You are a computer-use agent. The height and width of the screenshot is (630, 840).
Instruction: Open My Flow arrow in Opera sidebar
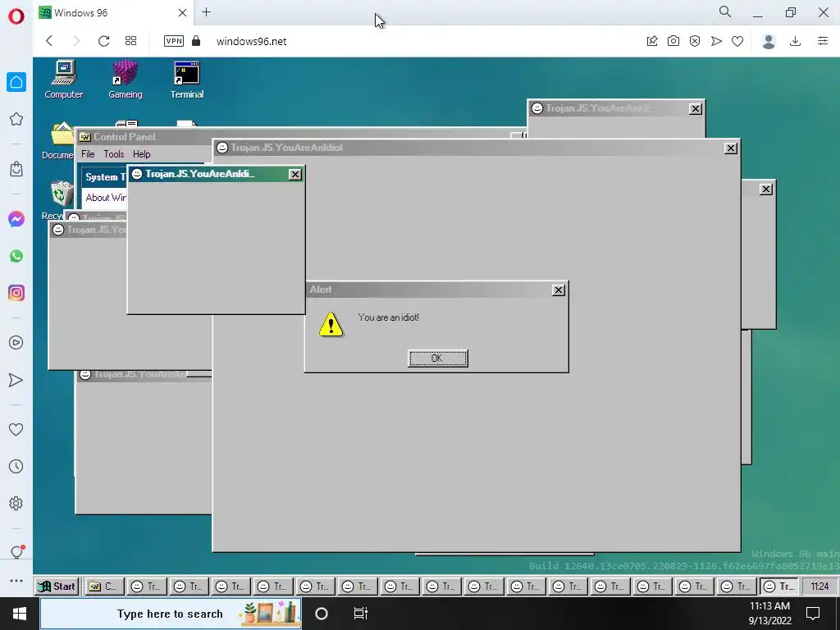(16, 381)
